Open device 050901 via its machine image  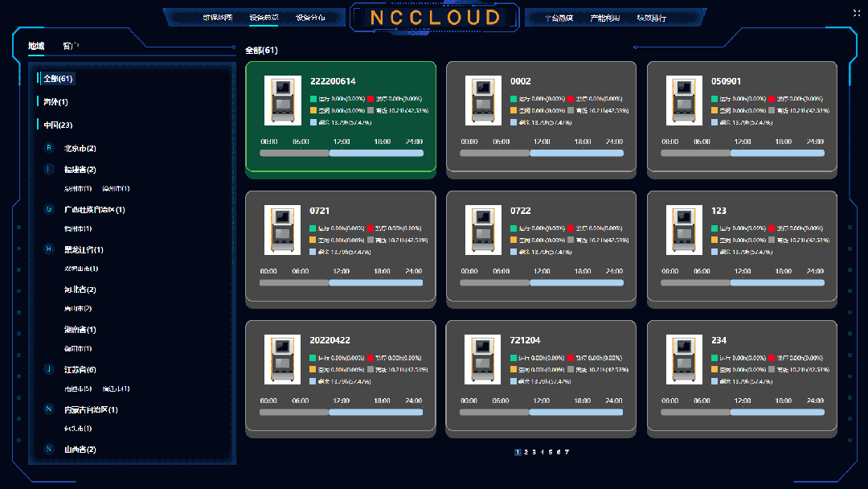tap(684, 101)
